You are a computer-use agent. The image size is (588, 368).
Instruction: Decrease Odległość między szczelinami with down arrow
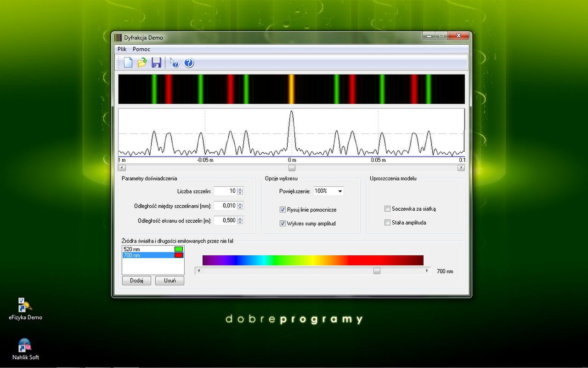(240, 208)
